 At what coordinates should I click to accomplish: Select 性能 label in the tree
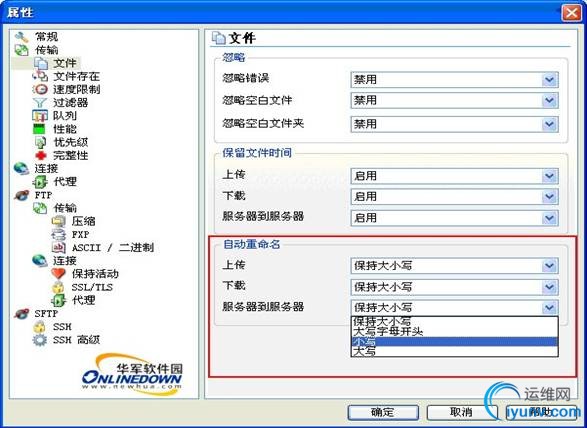coord(64,129)
